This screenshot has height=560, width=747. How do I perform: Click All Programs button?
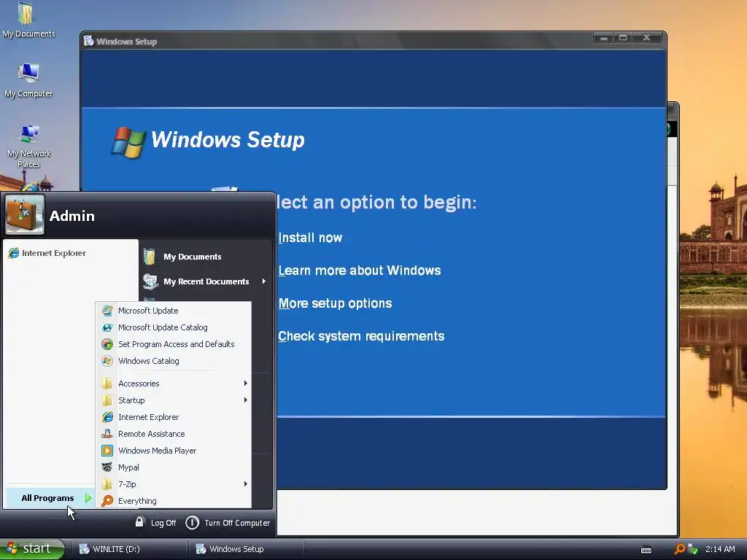[x=50, y=498]
